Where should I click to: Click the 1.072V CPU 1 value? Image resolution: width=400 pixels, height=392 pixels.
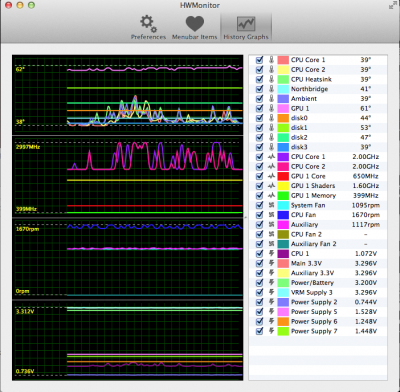point(366,254)
